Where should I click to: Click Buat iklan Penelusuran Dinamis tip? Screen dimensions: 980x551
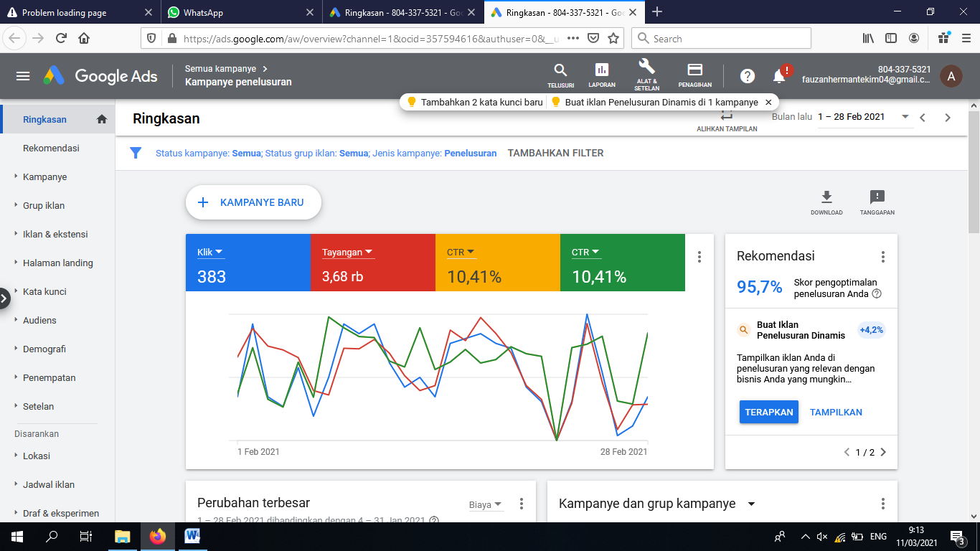pos(654,103)
